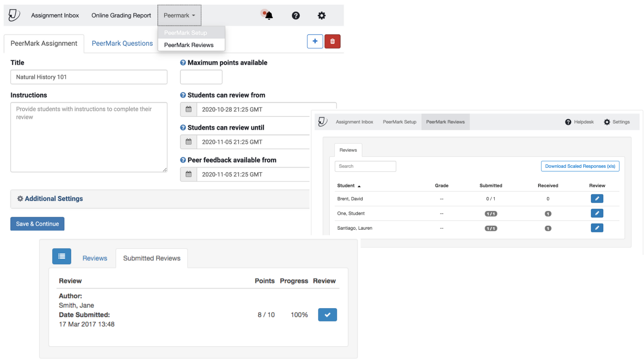
Task: Select the Reviews tab above the search box
Action: point(348,150)
